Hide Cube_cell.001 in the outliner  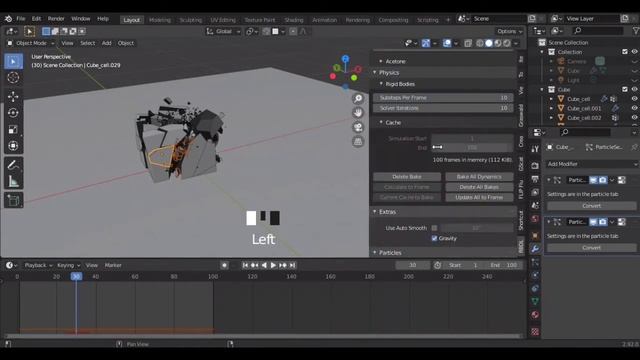tap(634, 108)
